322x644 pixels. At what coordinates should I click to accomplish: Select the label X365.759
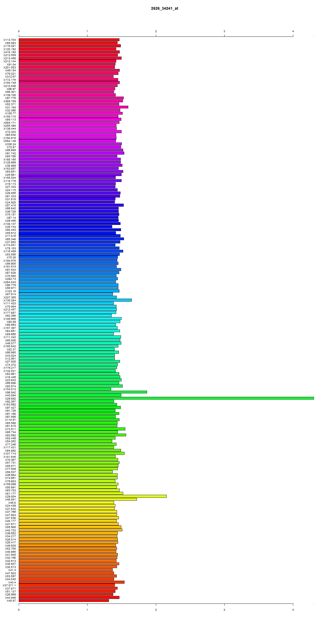coord(10,101)
